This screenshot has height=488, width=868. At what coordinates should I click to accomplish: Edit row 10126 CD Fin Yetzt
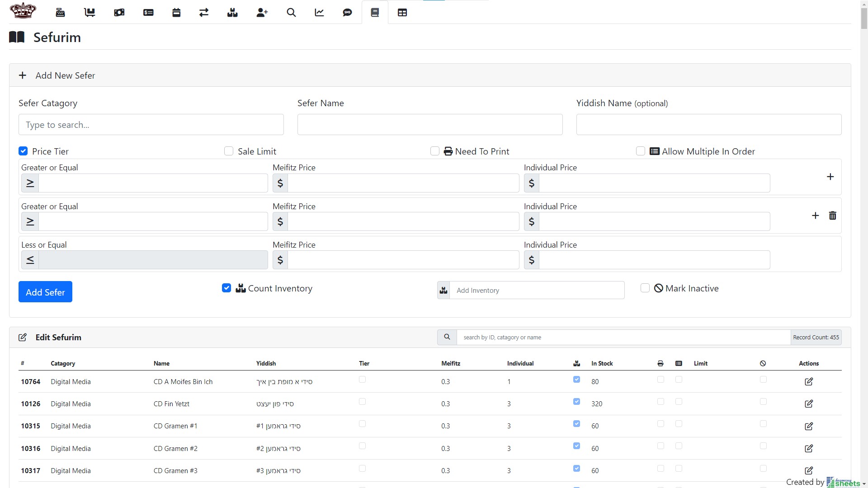(809, 404)
